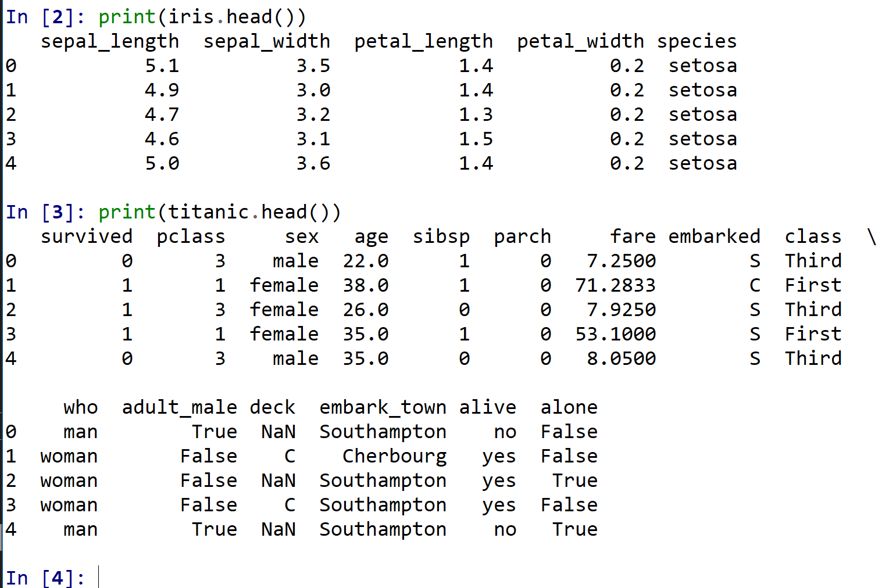
Task: Click the empty In [4] input line
Action: click(x=233, y=578)
